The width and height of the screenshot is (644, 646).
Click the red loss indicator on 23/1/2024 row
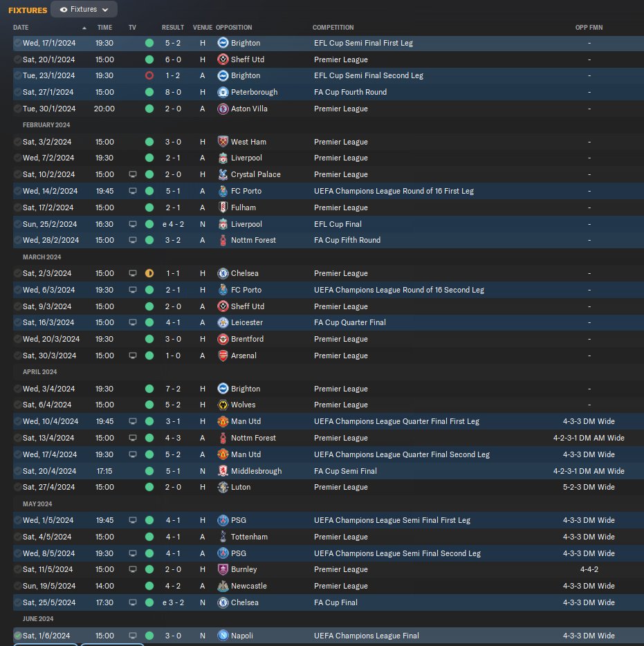[149, 76]
